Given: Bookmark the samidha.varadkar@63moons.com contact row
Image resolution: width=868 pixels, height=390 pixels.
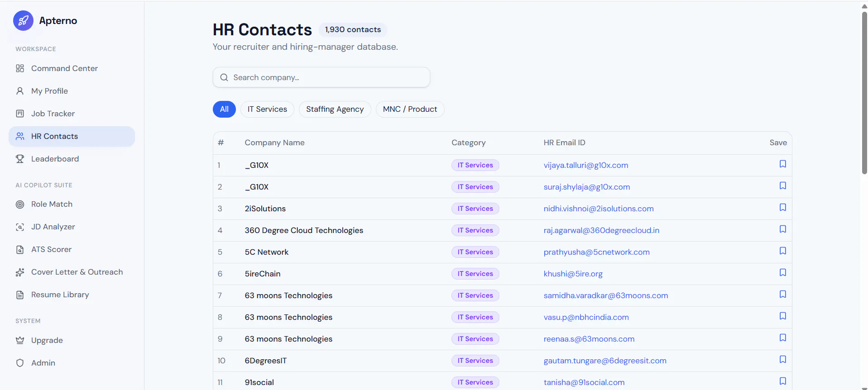Looking at the screenshot, I should tap(782, 294).
